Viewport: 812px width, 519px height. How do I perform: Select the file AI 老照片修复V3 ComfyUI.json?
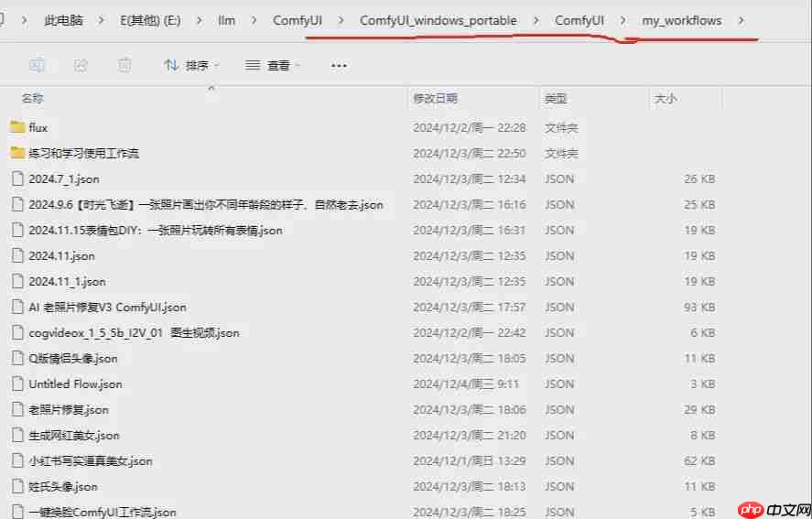[107, 307]
